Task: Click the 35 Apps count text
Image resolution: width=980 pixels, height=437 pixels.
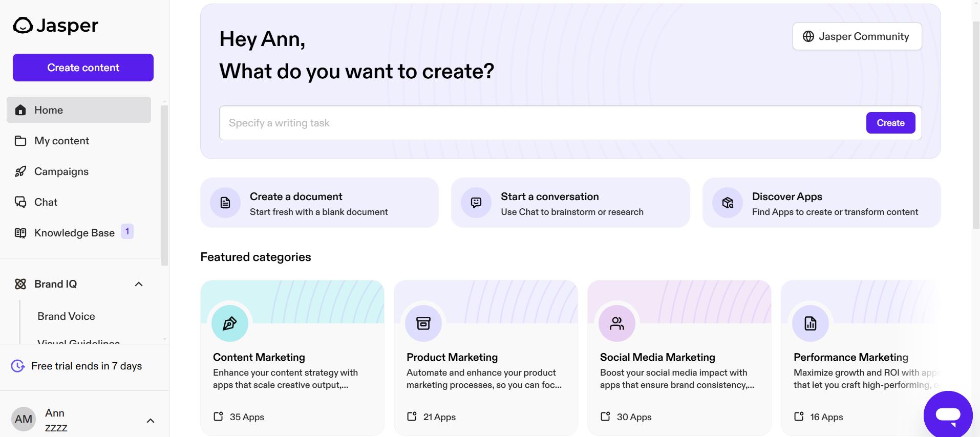Action: point(247,417)
